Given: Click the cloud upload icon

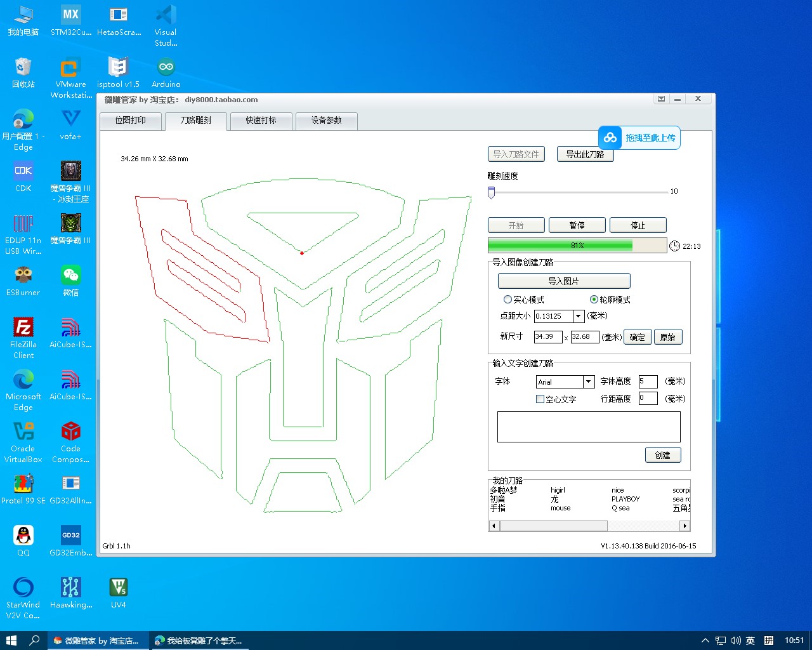Looking at the screenshot, I should coord(610,138).
